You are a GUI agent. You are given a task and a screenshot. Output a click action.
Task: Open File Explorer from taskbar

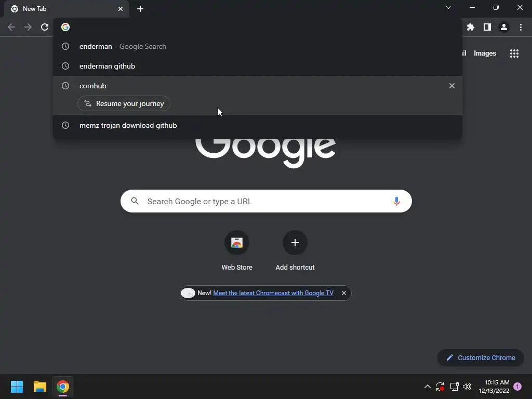39,387
